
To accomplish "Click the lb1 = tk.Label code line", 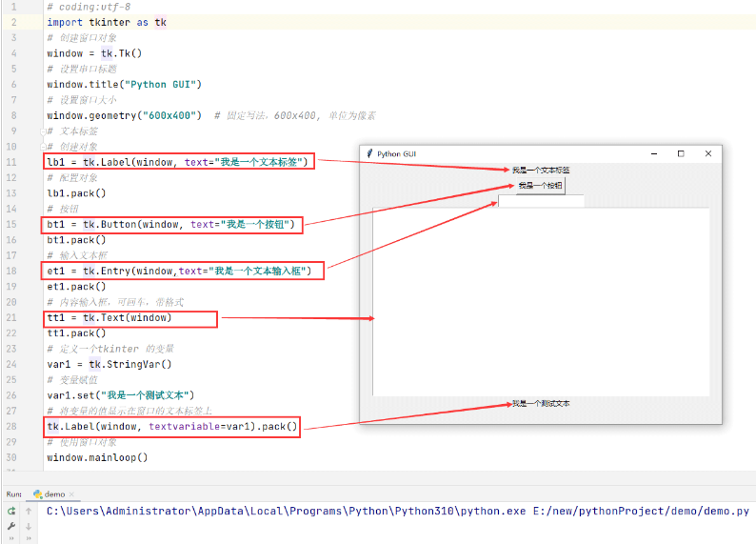I will pyautogui.click(x=177, y=162).
